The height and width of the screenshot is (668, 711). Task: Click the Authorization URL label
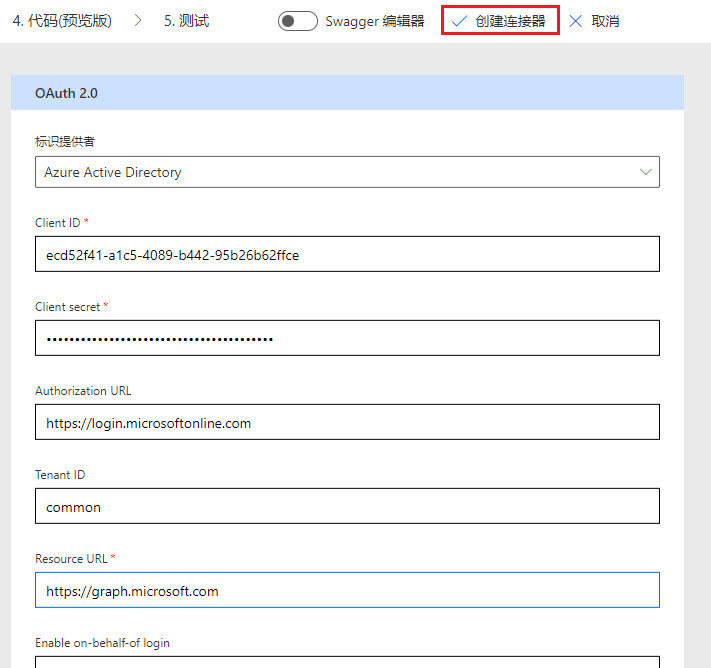coord(83,391)
